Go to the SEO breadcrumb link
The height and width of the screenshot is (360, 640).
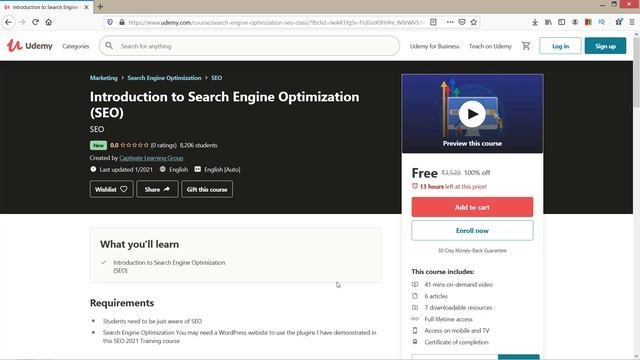216,78
